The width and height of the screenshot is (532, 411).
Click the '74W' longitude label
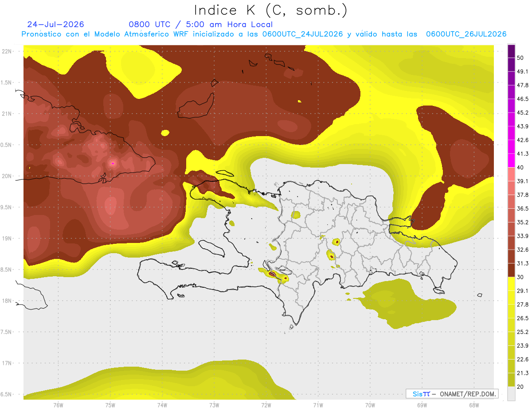[162, 405]
